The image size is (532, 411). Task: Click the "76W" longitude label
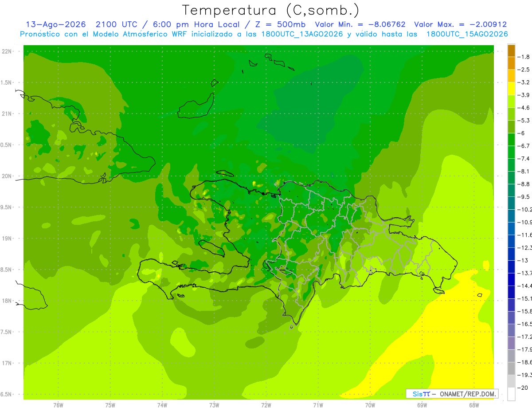point(58,405)
